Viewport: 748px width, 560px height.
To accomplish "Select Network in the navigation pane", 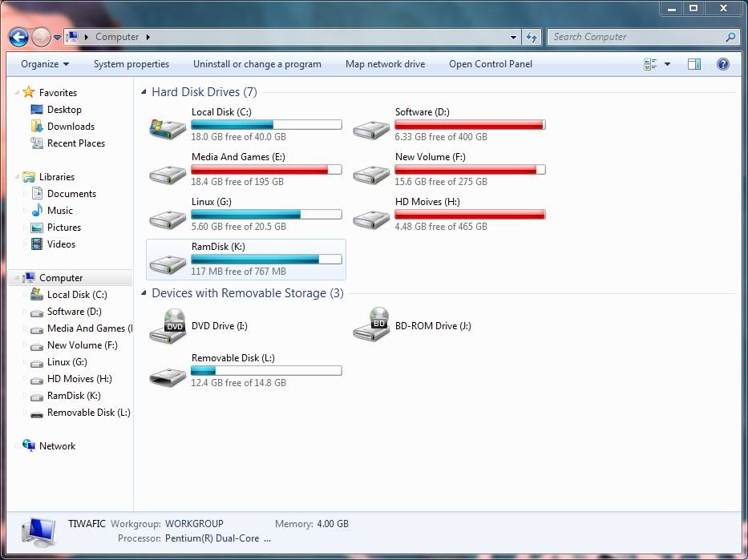I will click(x=57, y=446).
